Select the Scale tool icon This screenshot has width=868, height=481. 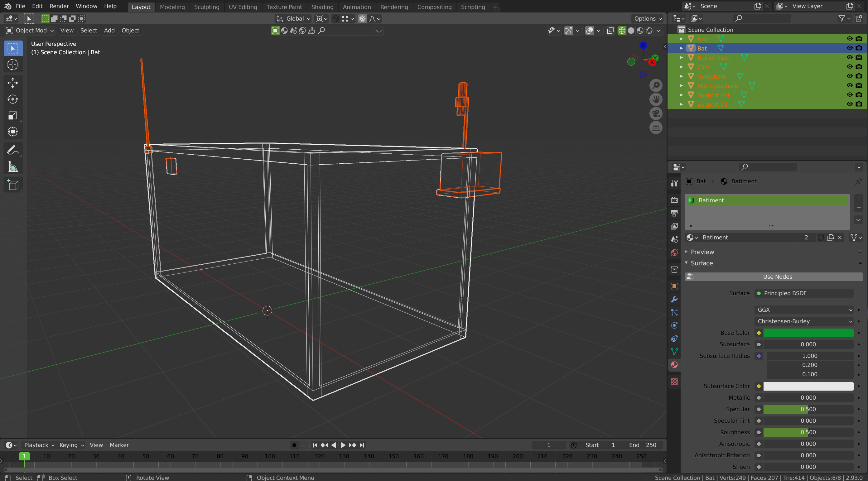coord(13,116)
